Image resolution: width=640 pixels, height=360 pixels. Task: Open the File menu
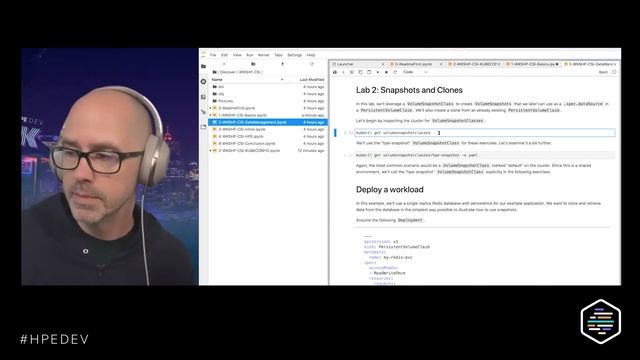(x=213, y=55)
